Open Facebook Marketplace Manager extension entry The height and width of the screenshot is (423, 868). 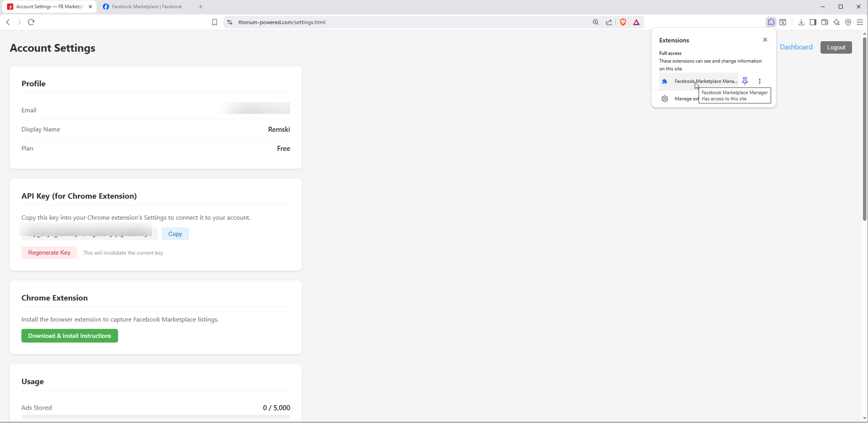[x=699, y=81]
